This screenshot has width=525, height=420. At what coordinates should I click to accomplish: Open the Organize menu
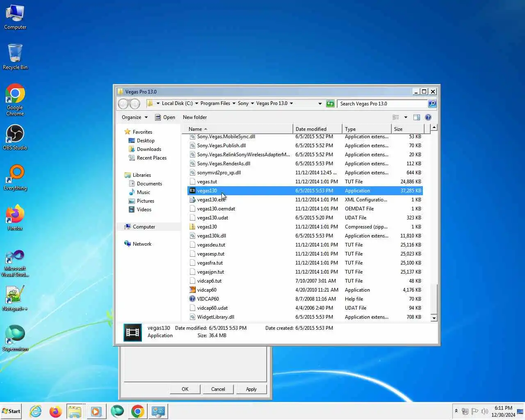click(x=135, y=117)
